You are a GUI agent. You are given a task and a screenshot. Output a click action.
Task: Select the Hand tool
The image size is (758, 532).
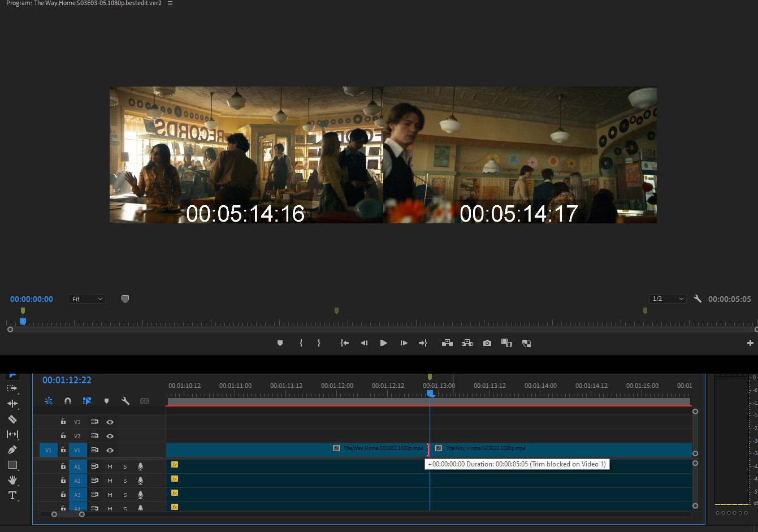click(x=12, y=480)
